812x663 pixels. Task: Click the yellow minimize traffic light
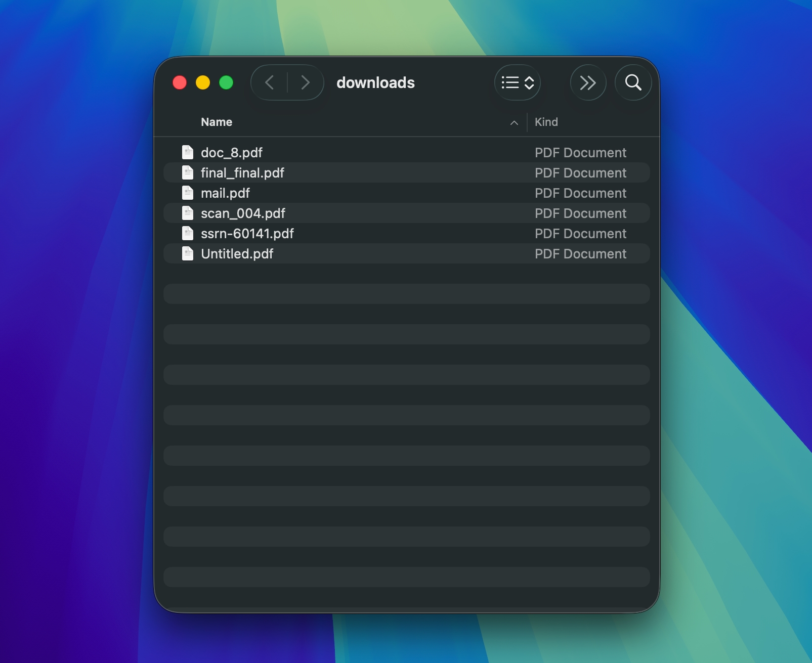pos(203,82)
